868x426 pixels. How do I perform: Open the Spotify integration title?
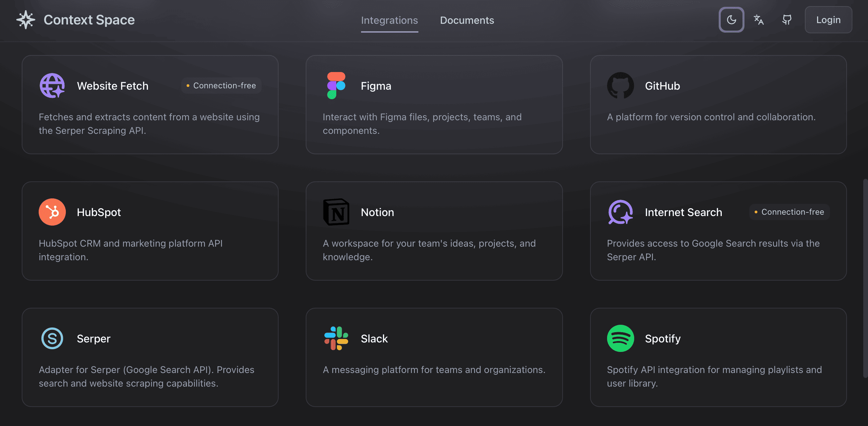coord(663,338)
